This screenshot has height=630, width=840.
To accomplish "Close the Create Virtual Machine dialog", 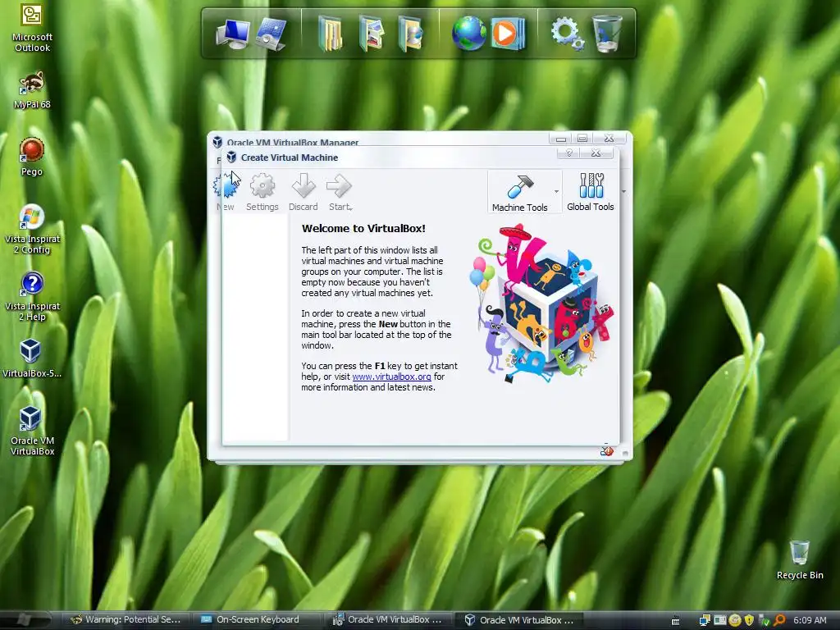I will point(596,153).
